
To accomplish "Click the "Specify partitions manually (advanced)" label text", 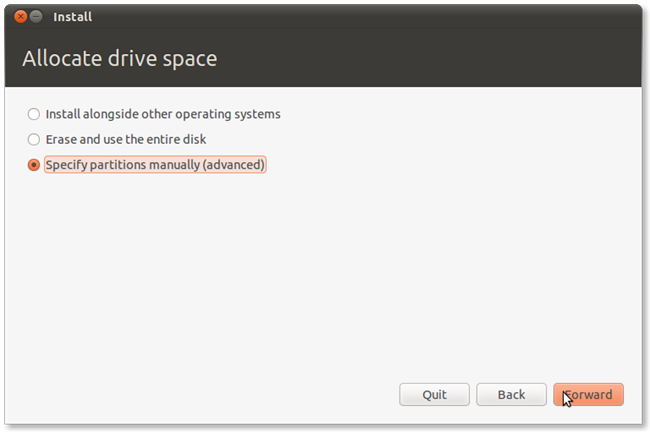I will point(155,164).
